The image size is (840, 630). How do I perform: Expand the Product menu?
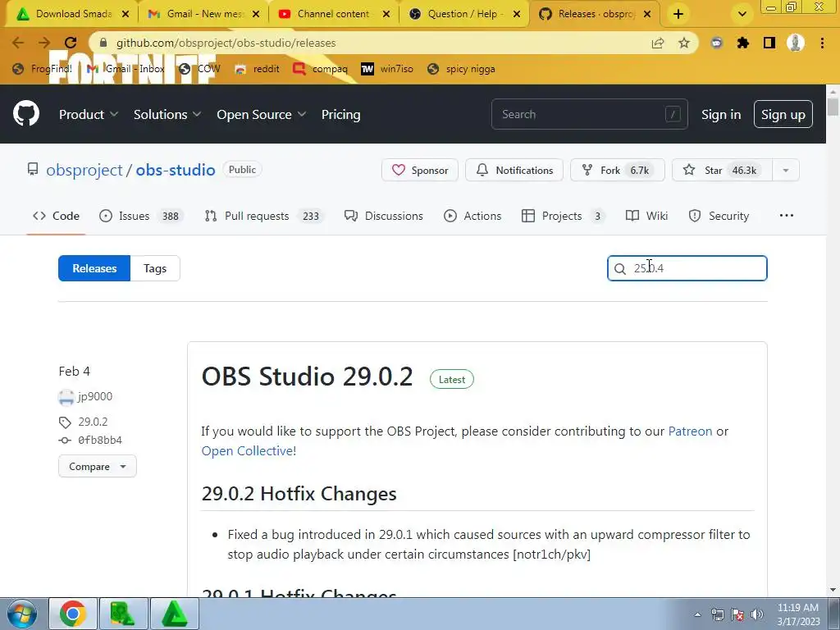point(89,114)
